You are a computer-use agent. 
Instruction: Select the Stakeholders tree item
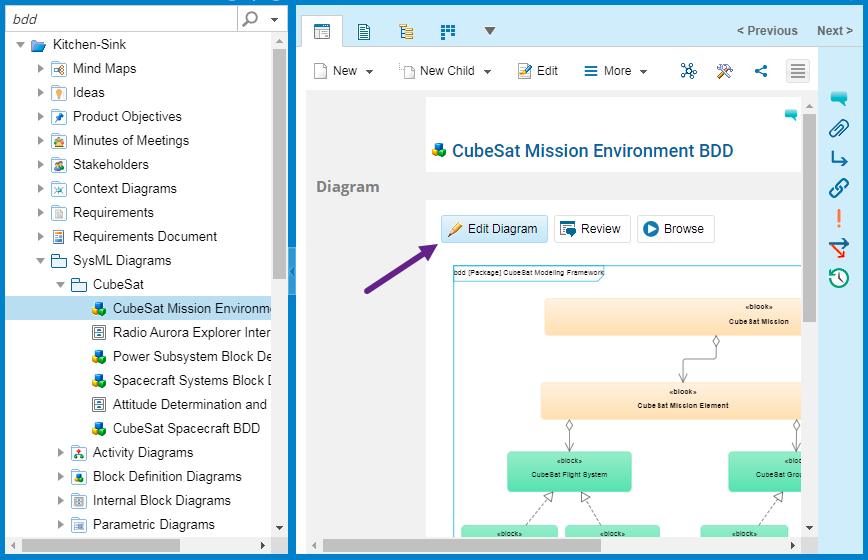tap(111, 164)
